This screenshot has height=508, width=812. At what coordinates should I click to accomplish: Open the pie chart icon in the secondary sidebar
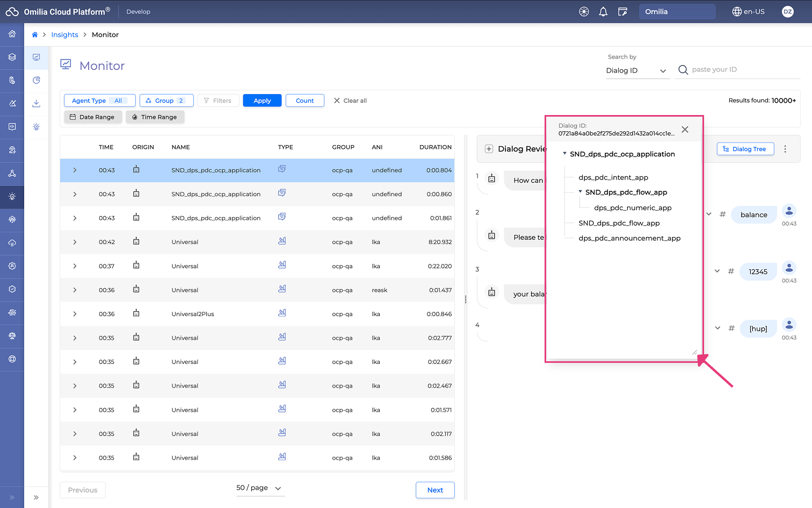coord(37,80)
